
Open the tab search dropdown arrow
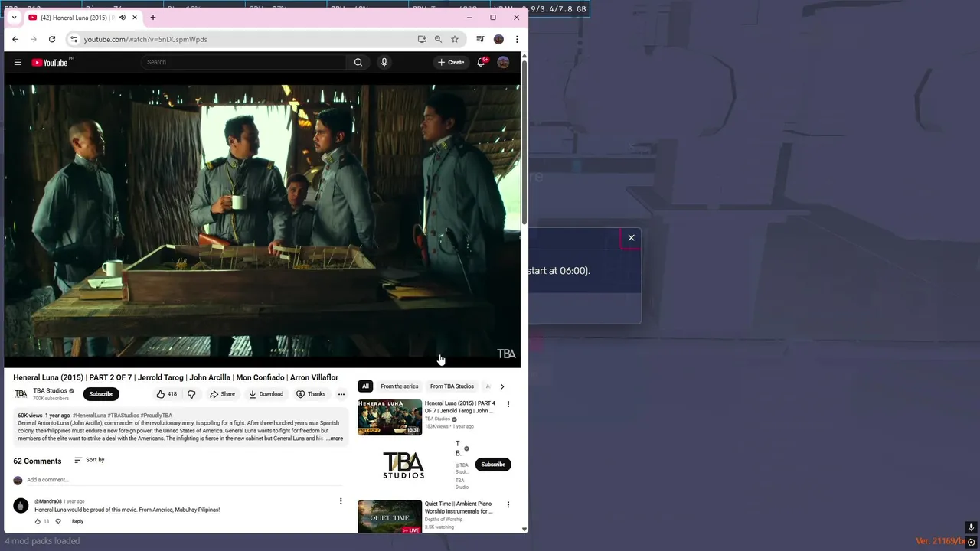(14, 17)
